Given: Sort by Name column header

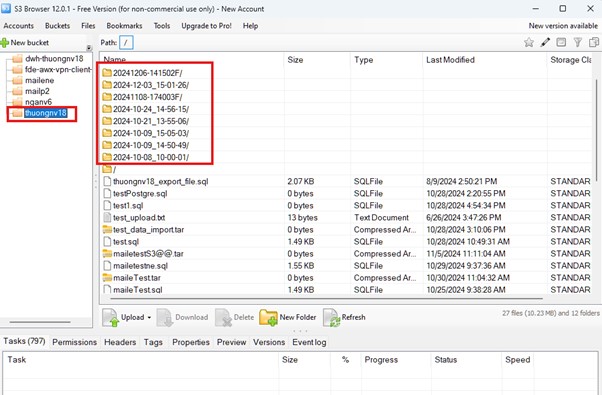Looking at the screenshot, I should point(115,59).
